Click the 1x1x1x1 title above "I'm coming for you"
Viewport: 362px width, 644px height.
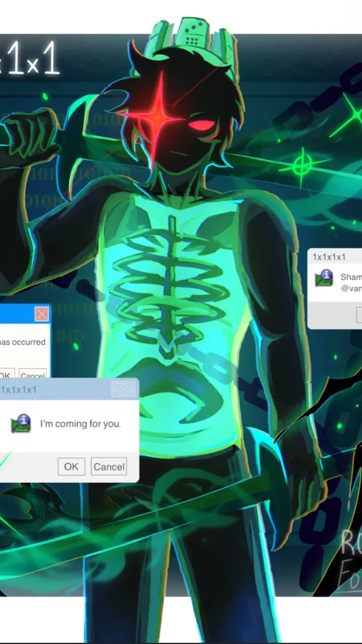(x=19, y=389)
